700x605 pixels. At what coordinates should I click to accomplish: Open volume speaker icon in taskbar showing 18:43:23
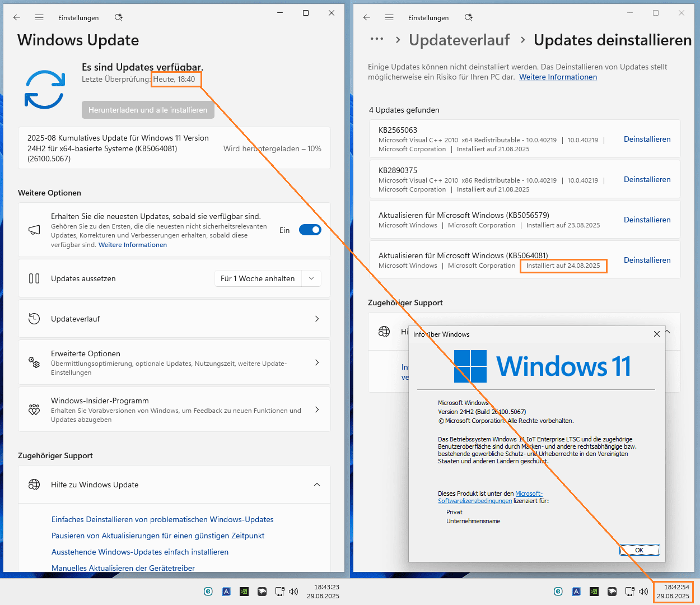pyautogui.click(x=293, y=591)
